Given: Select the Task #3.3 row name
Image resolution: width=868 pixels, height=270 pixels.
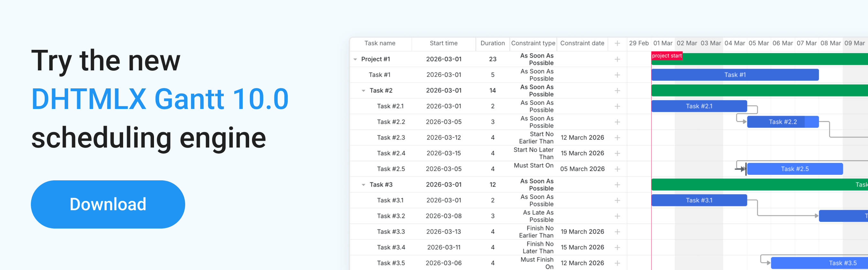Looking at the screenshot, I should 391,231.
